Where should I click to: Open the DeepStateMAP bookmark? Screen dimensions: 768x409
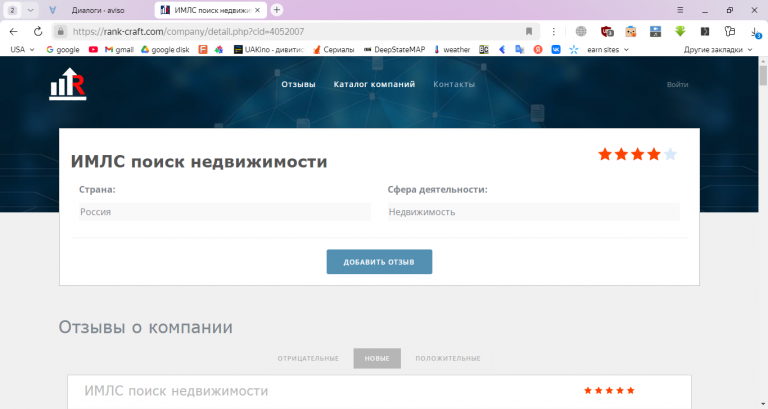click(394, 49)
